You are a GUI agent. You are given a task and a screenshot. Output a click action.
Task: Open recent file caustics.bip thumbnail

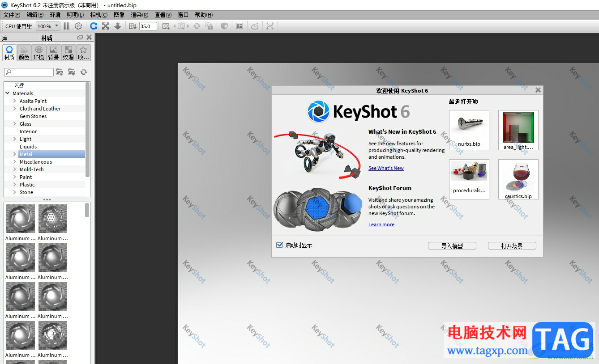click(x=518, y=179)
